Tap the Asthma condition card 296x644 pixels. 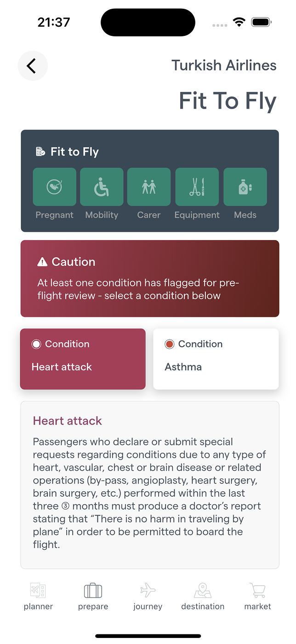coord(216,359)
